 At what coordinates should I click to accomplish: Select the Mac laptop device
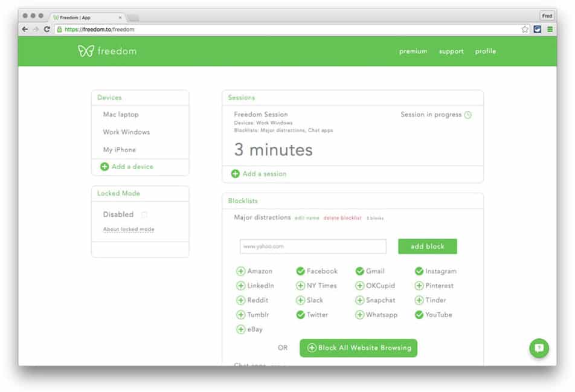tap(121, 114)
